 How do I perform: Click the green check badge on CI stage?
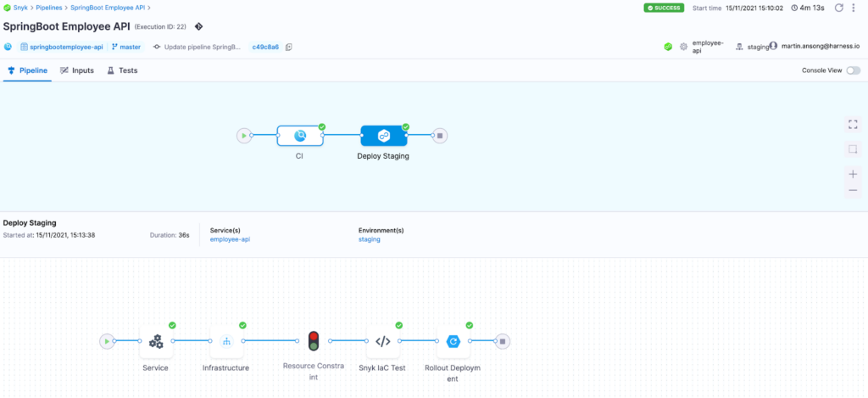[322, 127]
